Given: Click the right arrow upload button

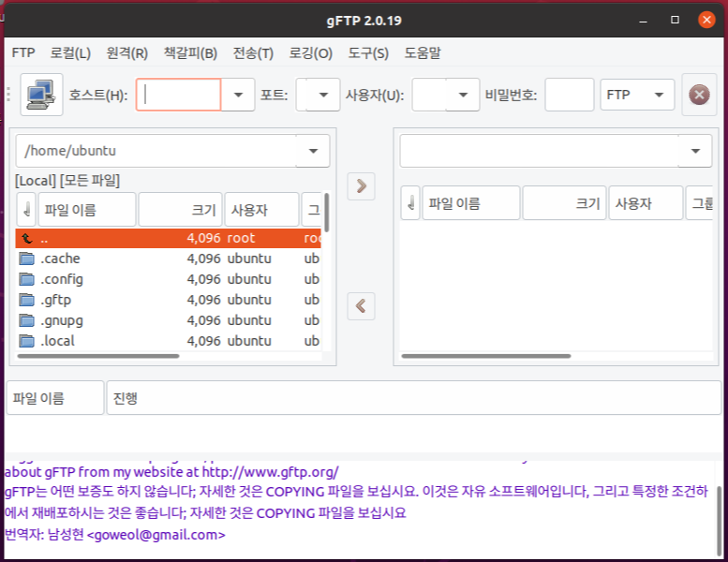Looking at the screenshot, I should point(362,186).
